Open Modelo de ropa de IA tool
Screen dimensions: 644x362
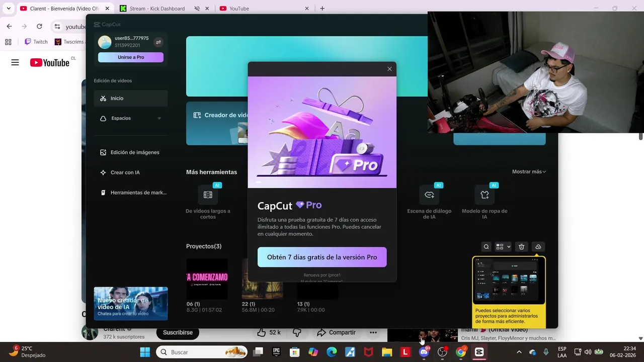485,202
